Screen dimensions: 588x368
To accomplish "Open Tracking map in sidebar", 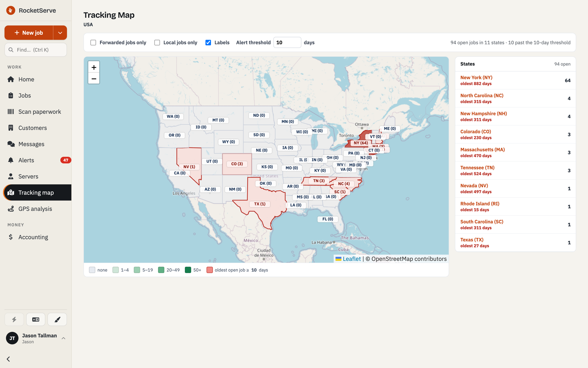I will (x=37, y=192).
